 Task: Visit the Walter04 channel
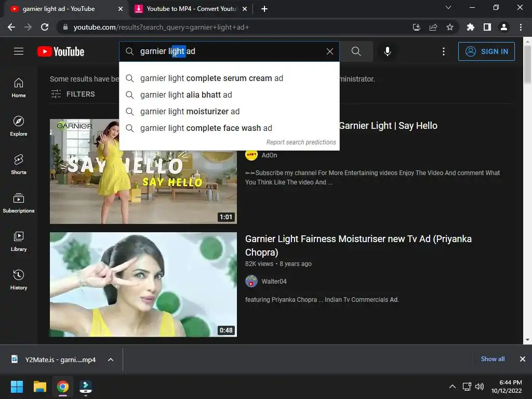tap(274, 281)
